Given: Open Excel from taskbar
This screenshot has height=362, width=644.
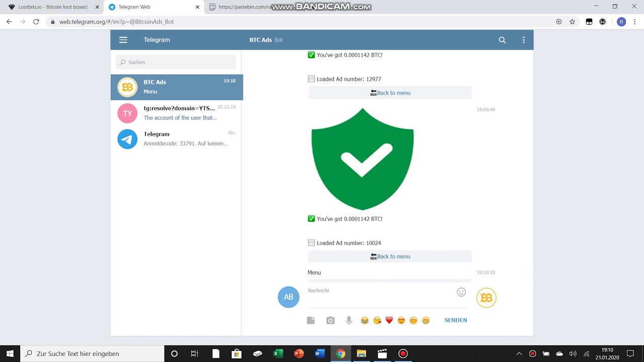Looking at the screenshot, I should [x=278, y=353].
